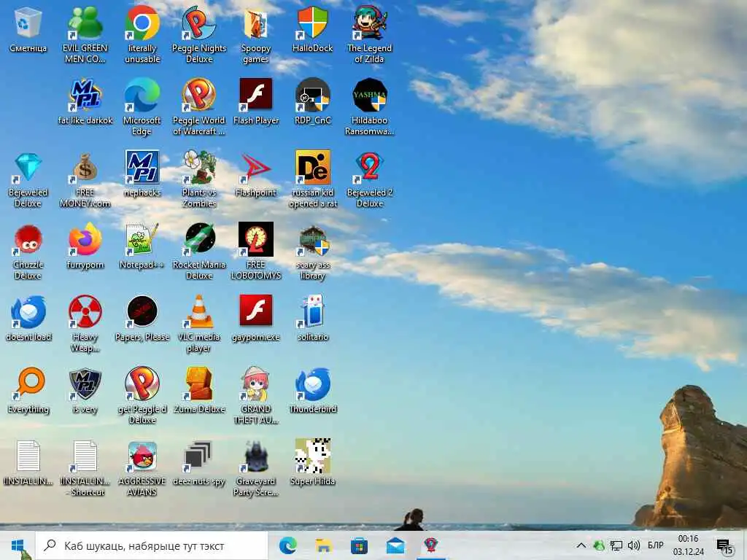Launch VLC media player shortcut
Image resolution: width=747 pixels, height=560 pixels.
tap(198, 324)
